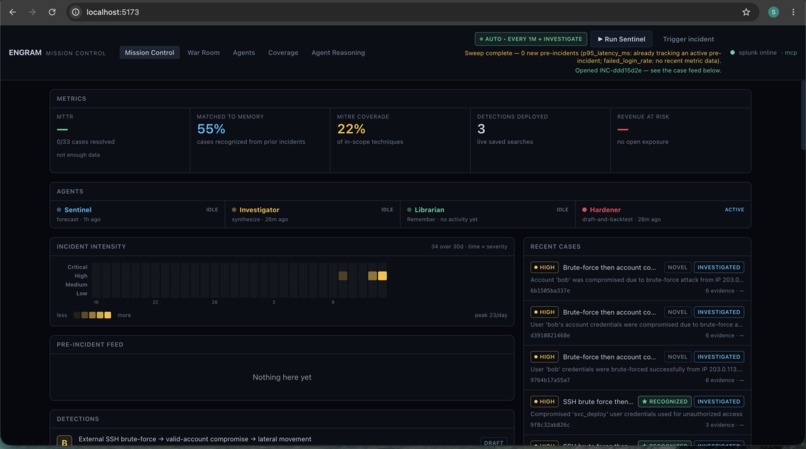The image size is (806, 449).
Task: Open case 6b1505ba337e Brute-force then account
Action: 637,278
